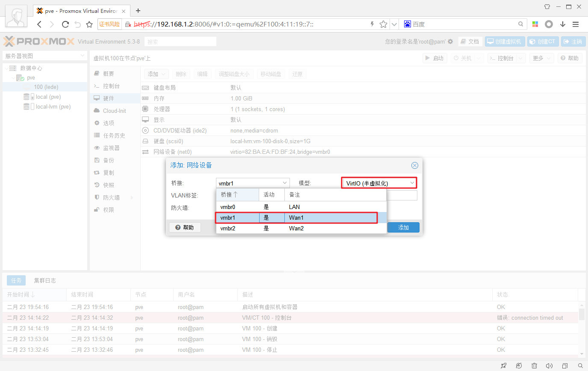This screenshot has height=371, width=588.
Task: Bookmark page with star beside refresh
Action: 89,24
